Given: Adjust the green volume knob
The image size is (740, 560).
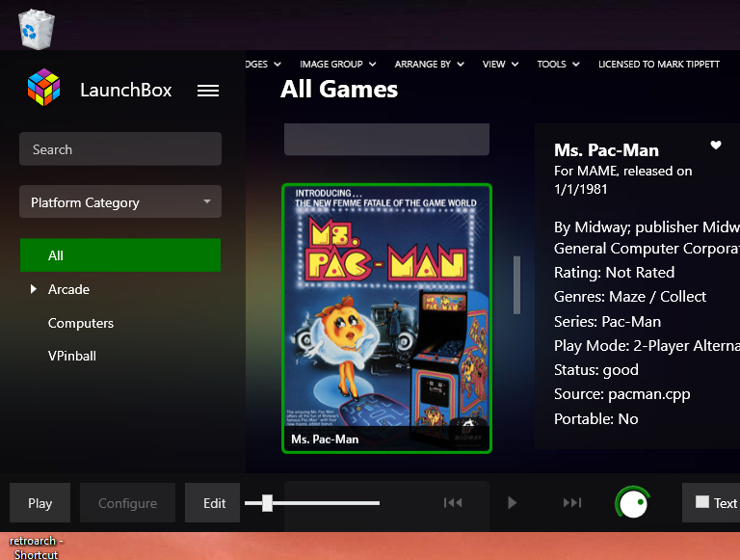Looking at the screenshot, I should click(x=632, y=503).
